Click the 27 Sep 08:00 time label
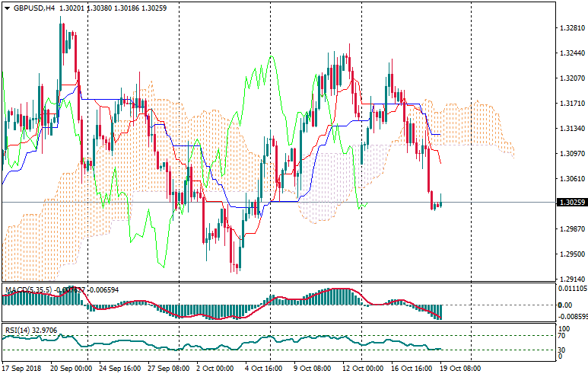This screenshot has height=377, width=588. [168, 367]
